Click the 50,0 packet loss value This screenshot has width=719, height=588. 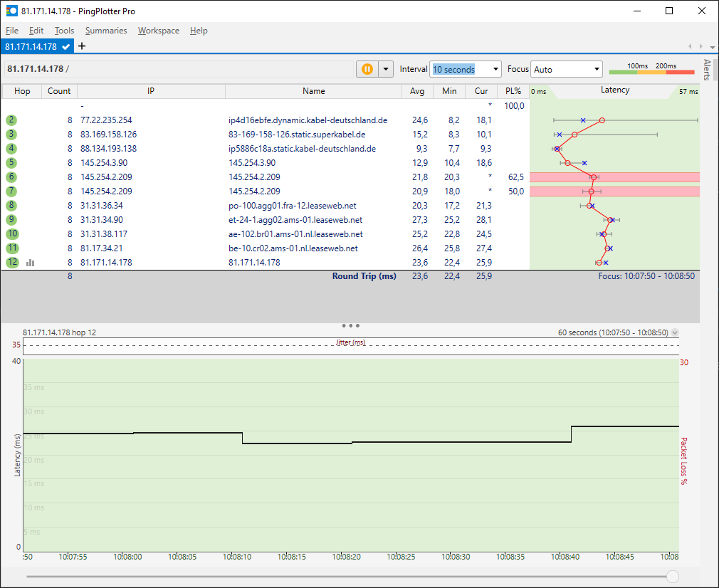coord(516,191)
